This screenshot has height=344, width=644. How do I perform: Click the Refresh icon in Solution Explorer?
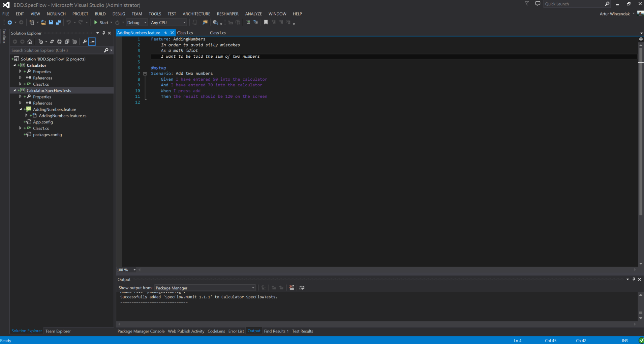coord(59,42)
